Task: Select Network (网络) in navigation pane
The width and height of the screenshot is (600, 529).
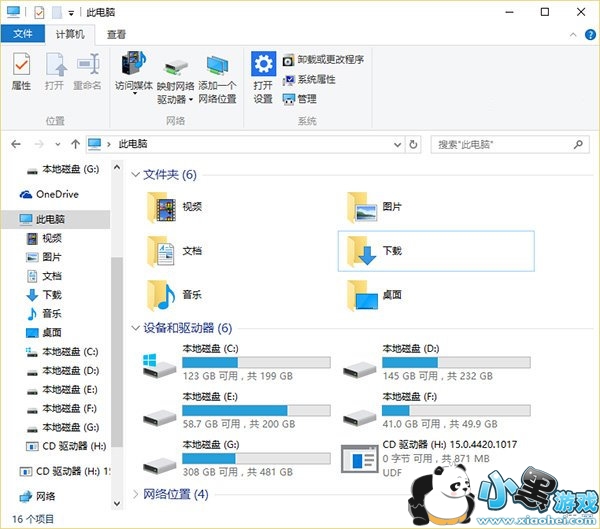Action: click(38, 496)
